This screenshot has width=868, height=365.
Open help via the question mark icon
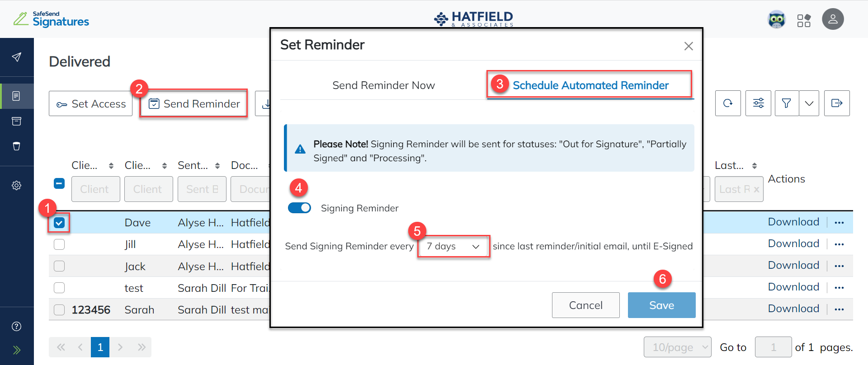pyautogui.click(x=17, y=326)
